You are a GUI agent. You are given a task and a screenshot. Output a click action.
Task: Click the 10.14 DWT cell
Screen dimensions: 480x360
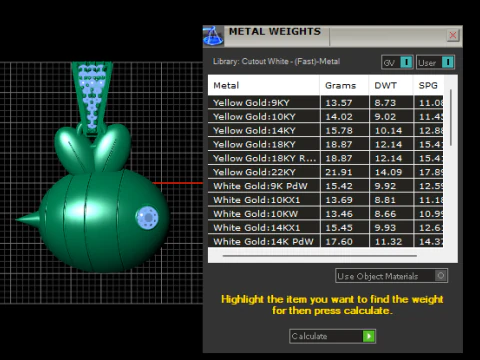point(391,130)
